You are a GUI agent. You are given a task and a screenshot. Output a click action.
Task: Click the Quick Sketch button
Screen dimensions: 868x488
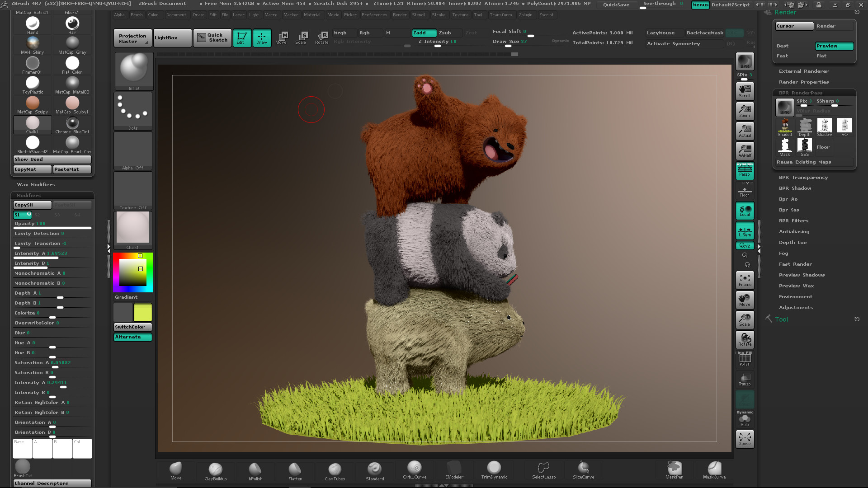click(212, 38)
